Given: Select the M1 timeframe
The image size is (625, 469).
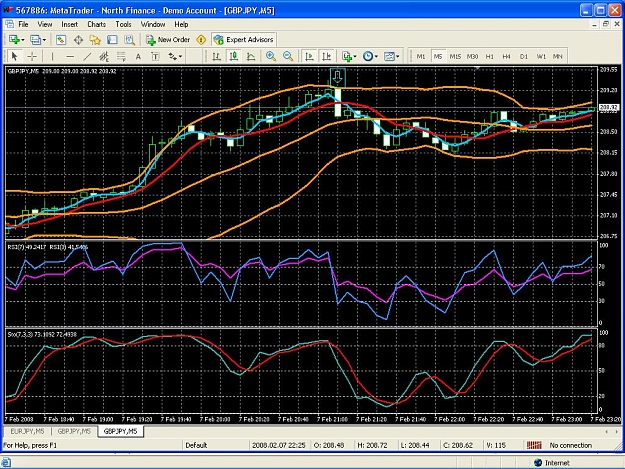Looking at the screenshot, I should point(421,57).
